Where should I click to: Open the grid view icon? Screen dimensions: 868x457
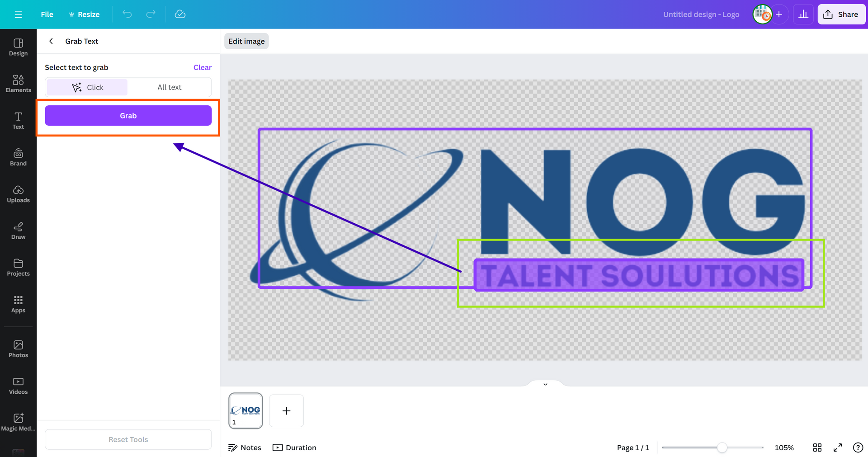click(x=817, y=448)
